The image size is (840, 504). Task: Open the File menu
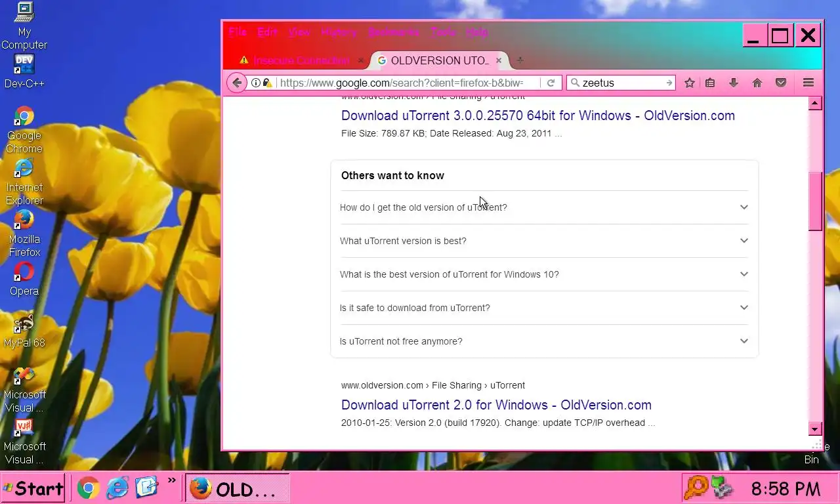[x=238, y=32]
